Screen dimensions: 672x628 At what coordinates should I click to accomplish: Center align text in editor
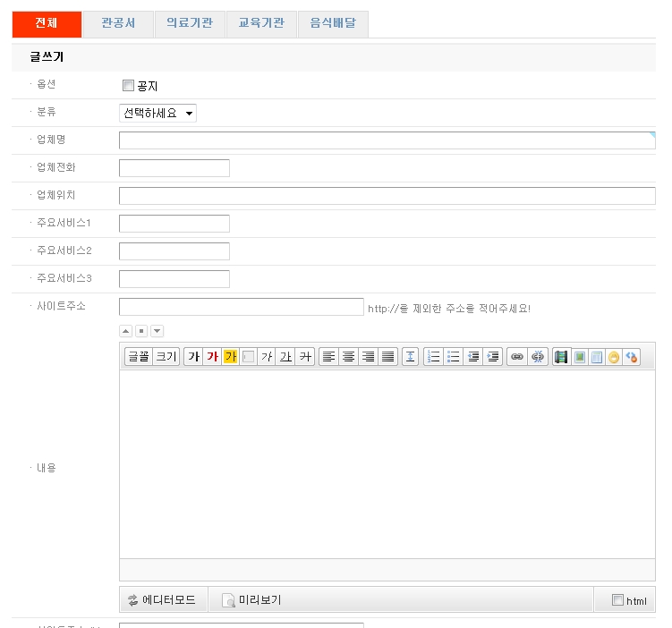(x=349, y=357)
